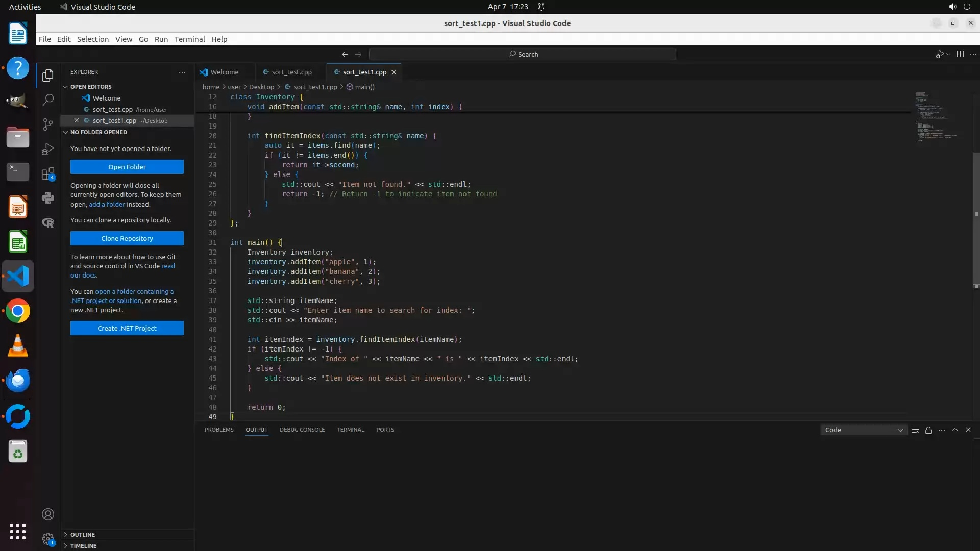Clear the output panel
This screenshot has height=551, width=980.
pyautogui.click(x=915, y=430)
